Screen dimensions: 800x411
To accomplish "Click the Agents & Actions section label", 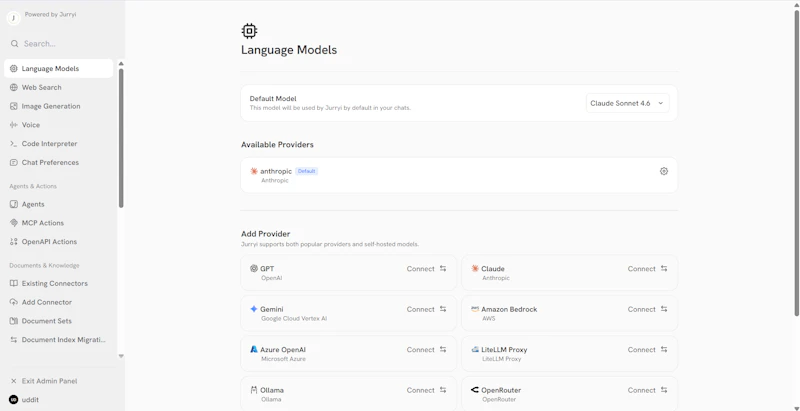I will pyautogui.click(x=33, y=186).
